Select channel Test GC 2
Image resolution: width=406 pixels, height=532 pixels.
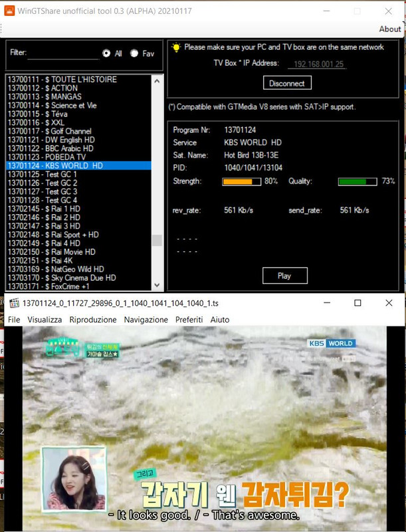(79, 183)
